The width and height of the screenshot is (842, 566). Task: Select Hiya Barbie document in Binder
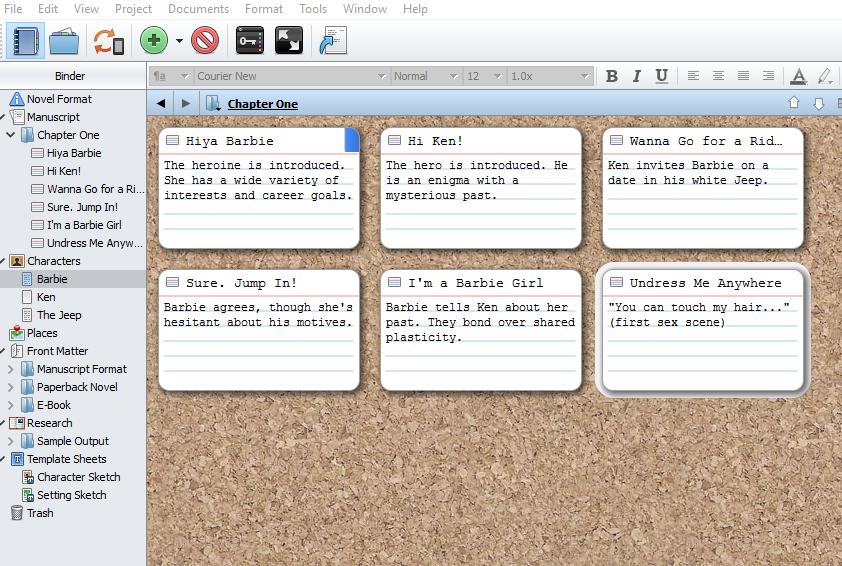(x=74, y=153)
